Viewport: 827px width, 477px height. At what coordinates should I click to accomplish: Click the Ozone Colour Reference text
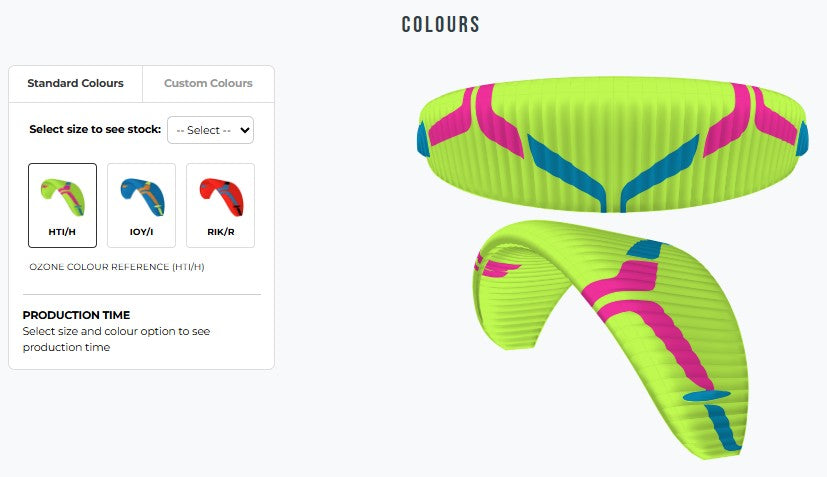coord(117,267)
